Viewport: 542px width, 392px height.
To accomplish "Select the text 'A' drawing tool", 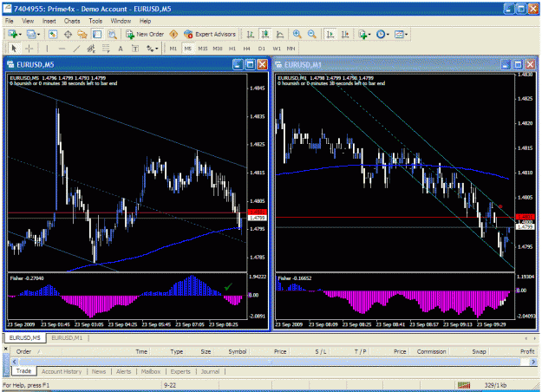I will (x=121, y=49).
